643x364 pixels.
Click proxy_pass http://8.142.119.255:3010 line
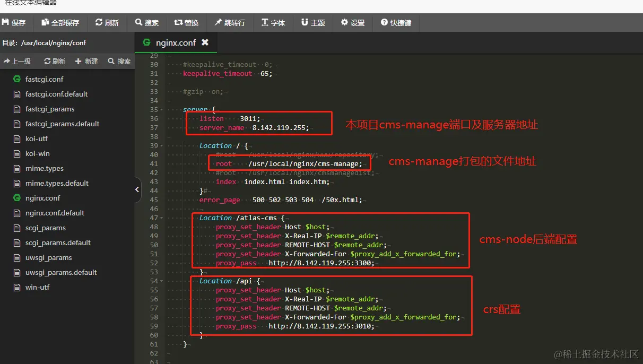pos(295,326)
